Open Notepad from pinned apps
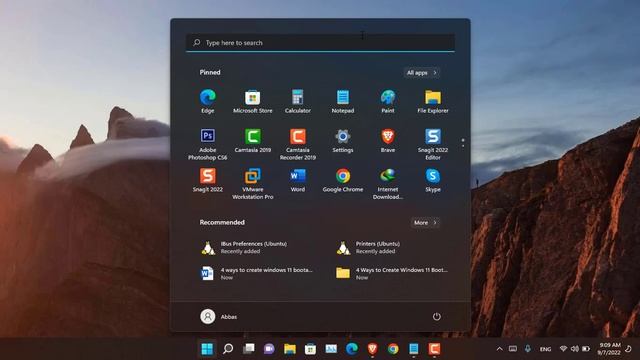640x360 pixels. [x=343, y=101]
